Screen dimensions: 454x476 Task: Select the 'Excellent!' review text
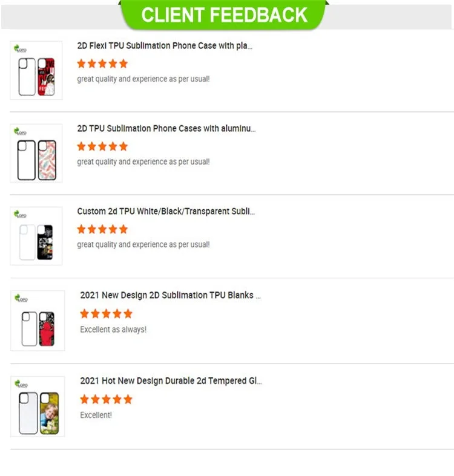coord(96,416)
